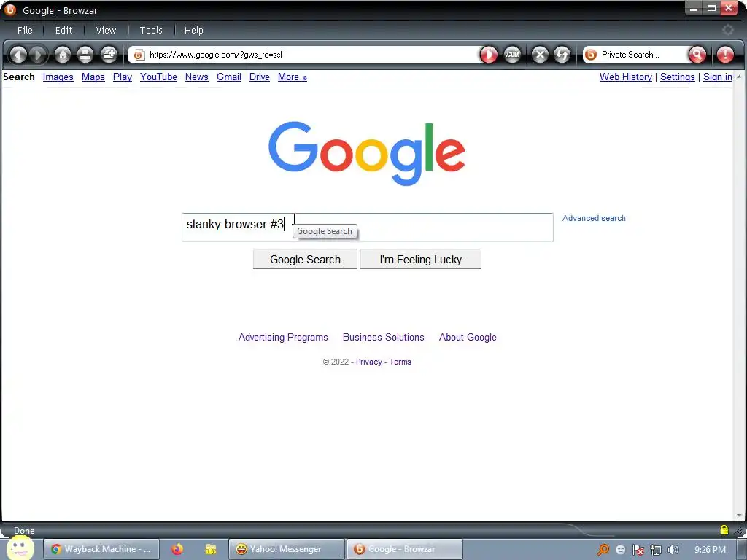The height and width of the screenshot is (560, 747).
Task: Stop page loading with the X button
Action: [540, 55]
